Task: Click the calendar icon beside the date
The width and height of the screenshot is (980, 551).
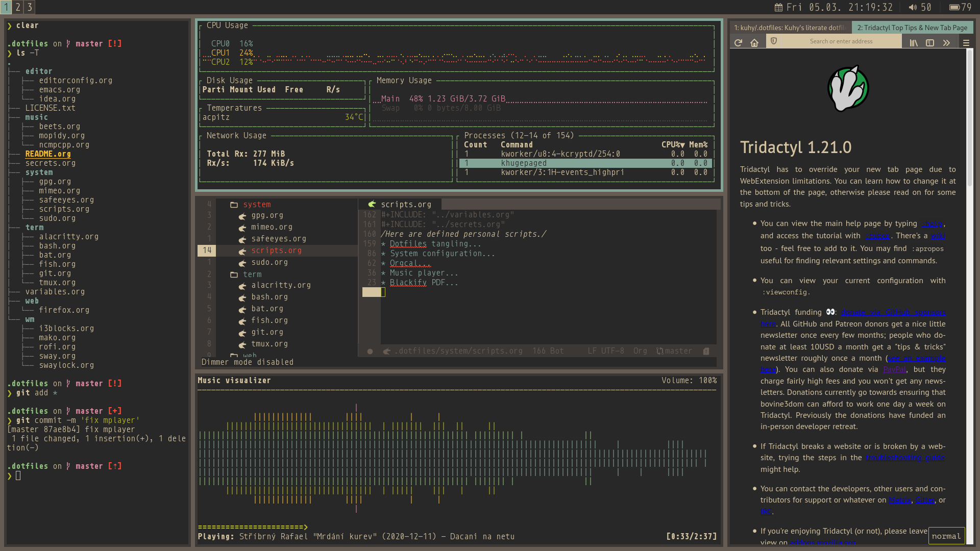Action: click(x=778, y=7)
